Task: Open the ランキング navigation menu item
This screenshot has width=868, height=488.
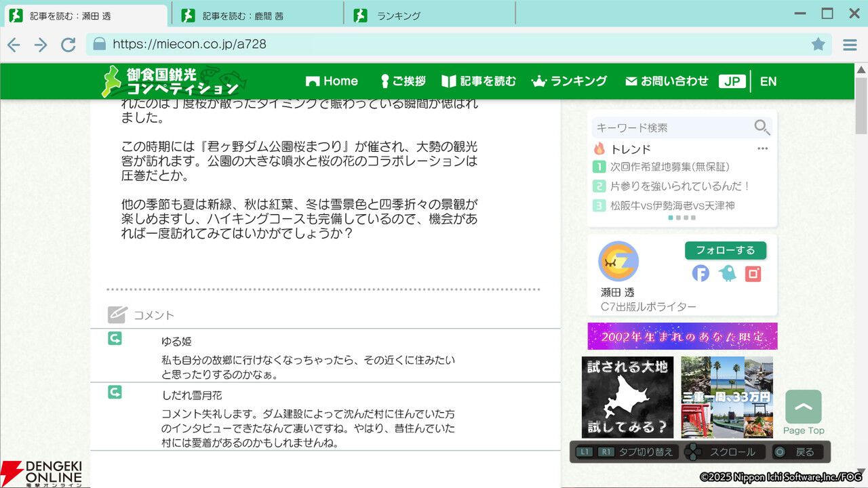Action: (569, 81)
